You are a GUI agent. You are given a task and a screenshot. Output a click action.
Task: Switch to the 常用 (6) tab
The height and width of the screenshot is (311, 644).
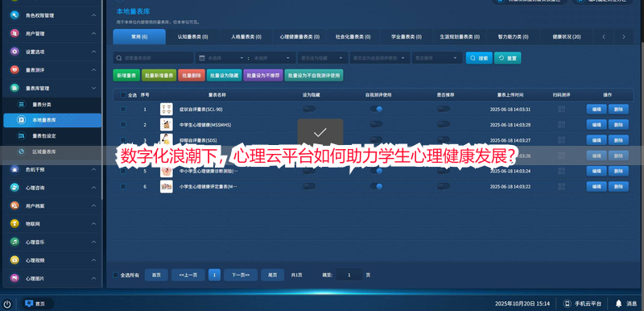(139, 36)
